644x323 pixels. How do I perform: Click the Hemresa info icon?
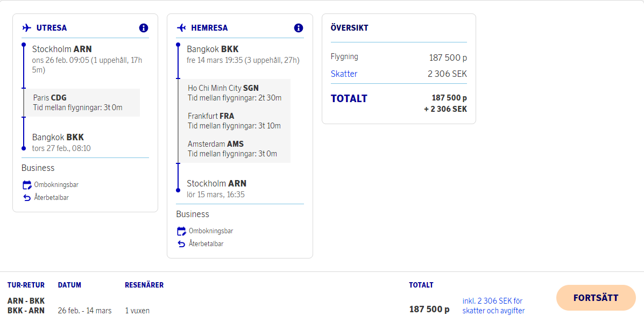coord(299,28)
